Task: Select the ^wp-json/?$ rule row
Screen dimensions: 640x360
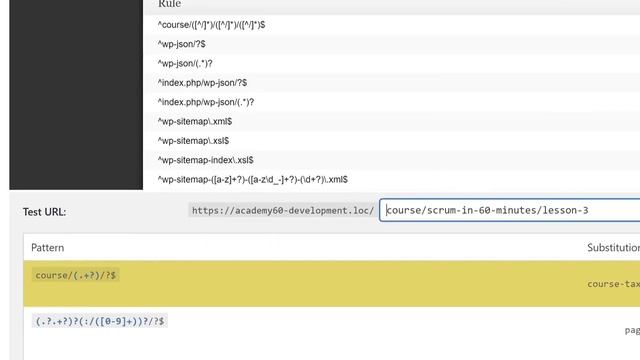Action: pyautogui.click(x=392, y=44)
